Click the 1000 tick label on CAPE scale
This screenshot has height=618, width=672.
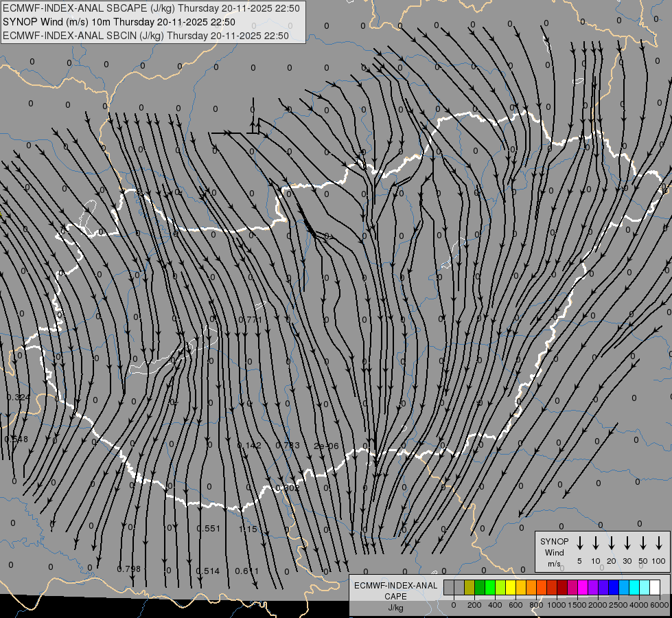pos(556,605)
